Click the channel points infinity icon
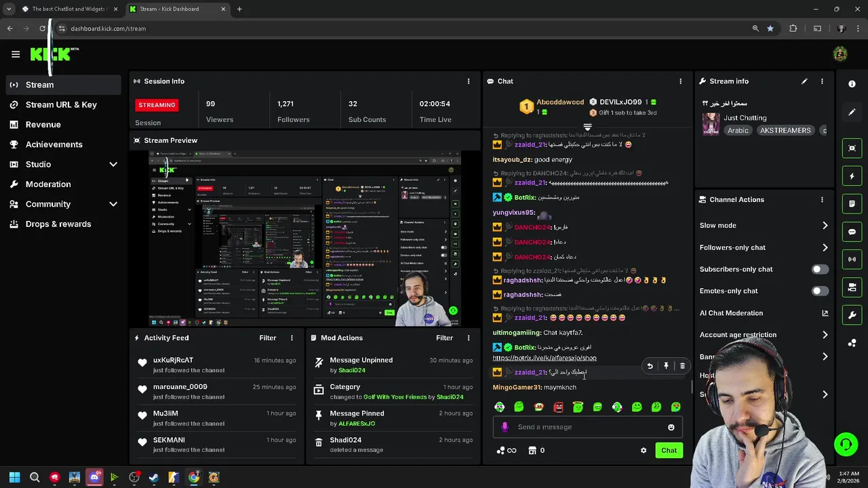This screenshot has height=488, width=868. [x=507, y=450]
